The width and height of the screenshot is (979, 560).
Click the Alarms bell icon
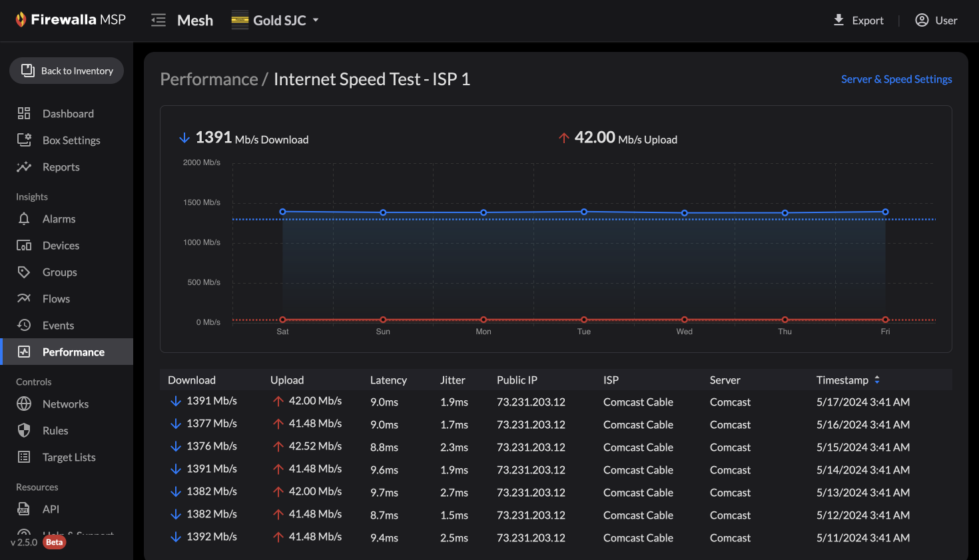pyautogui.click(x=24, y=218)
